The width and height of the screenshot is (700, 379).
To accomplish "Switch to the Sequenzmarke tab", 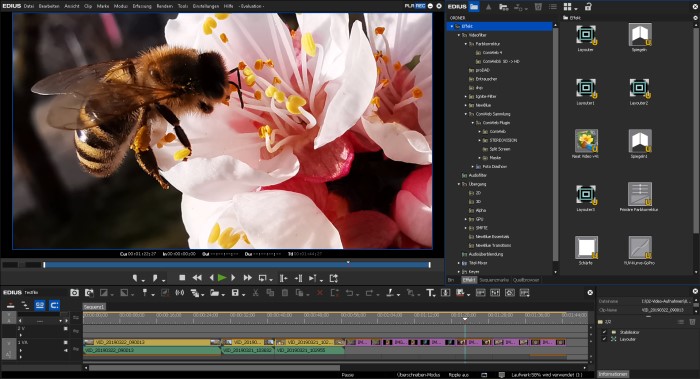I will click(494, 280).
